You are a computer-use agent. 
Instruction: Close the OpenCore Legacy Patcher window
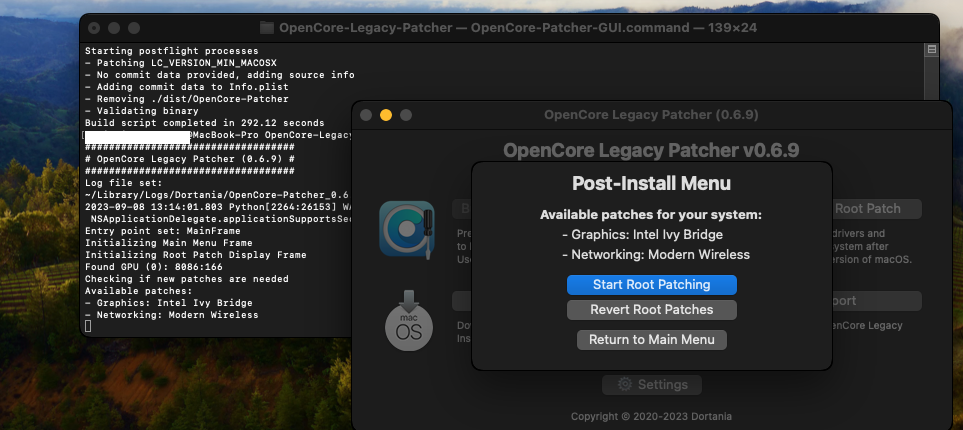pos(367,115)
